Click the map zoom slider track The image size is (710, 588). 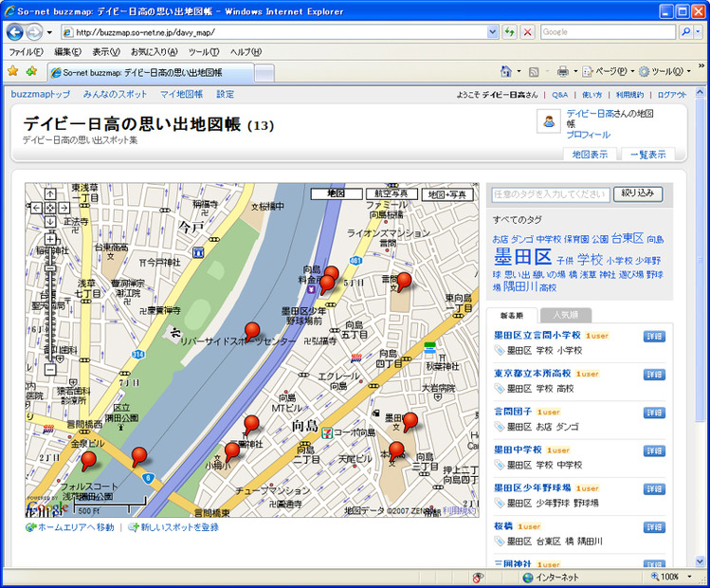tap(50, 303)
